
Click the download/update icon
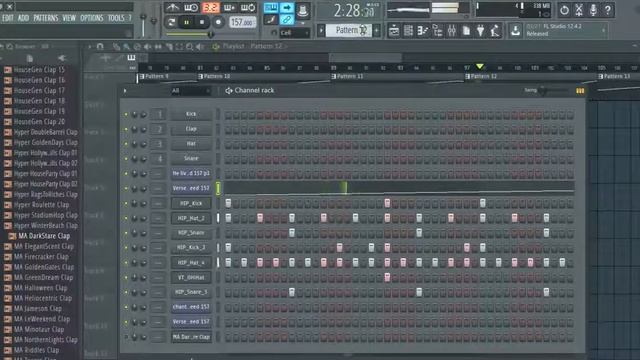click(x=516, y=31)
